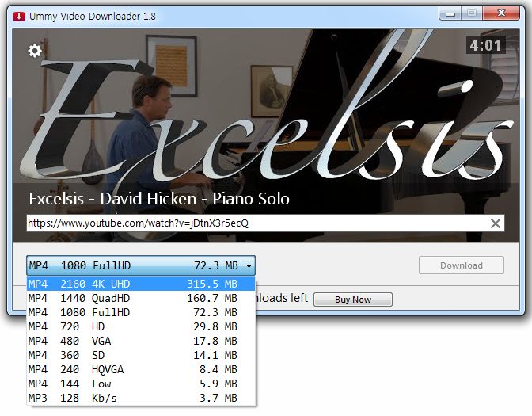The image size is (532, 416).
Task: Pick MP4 240 HQVGA format
Action: tap(141, 369)
